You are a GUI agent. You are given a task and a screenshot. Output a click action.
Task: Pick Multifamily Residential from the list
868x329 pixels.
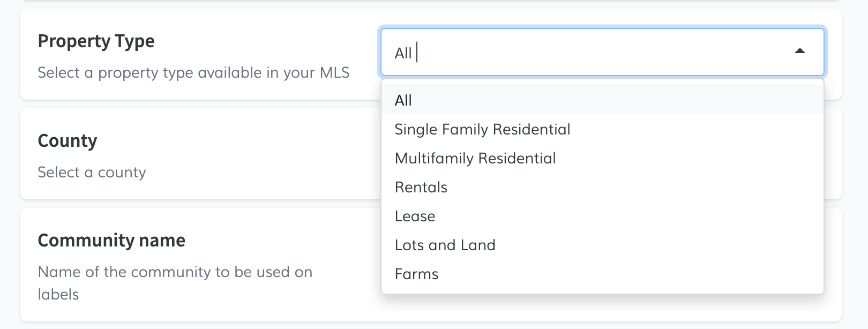pyautogui.click(x=475, y=158)
